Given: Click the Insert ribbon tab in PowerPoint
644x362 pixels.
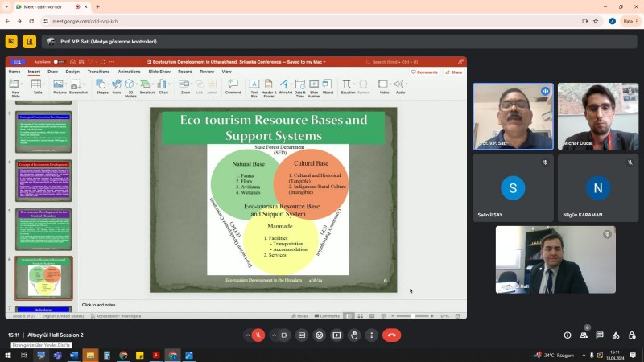Looking at the screenshot, I should (34, 72).
